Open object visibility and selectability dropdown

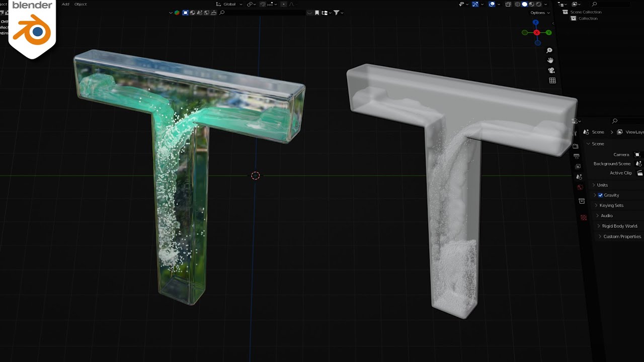(464, 4)
